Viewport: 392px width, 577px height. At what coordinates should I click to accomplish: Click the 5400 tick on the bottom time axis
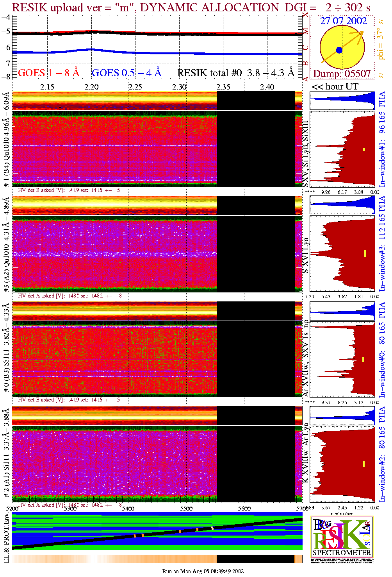[128, 509]
